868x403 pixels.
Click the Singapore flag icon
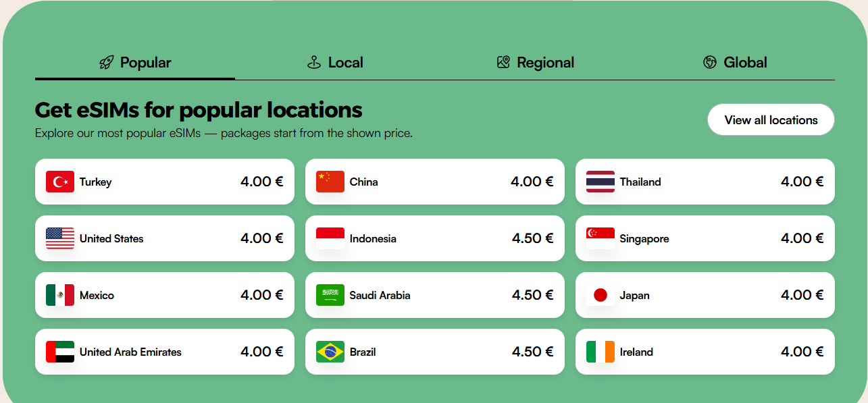click(601, 238)
